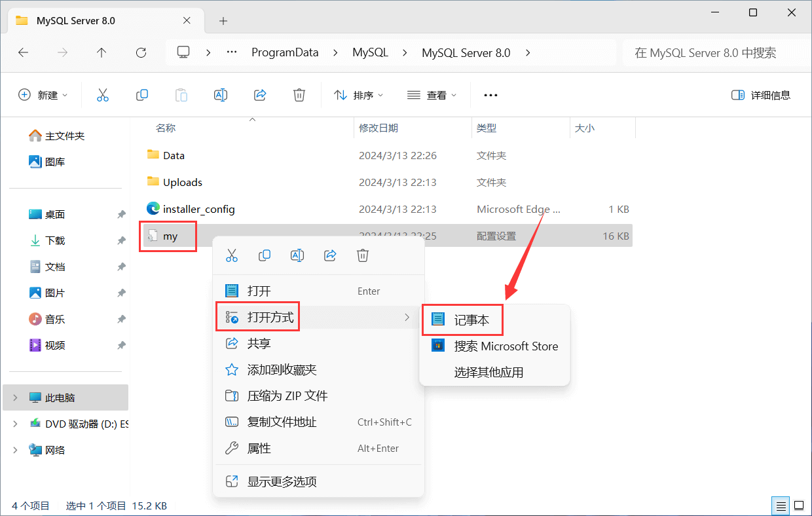Click the Delete trash icon in the toolbar
This screenshot has width=812, height=516.
(x=299, y=95)
